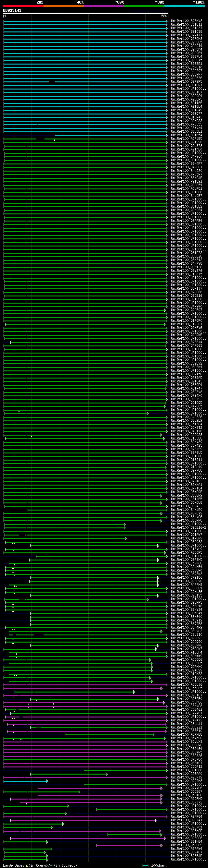The image size is (208, 868).
Task: Select label UniRef100_B8B7U4
Action: pos(187,57)
